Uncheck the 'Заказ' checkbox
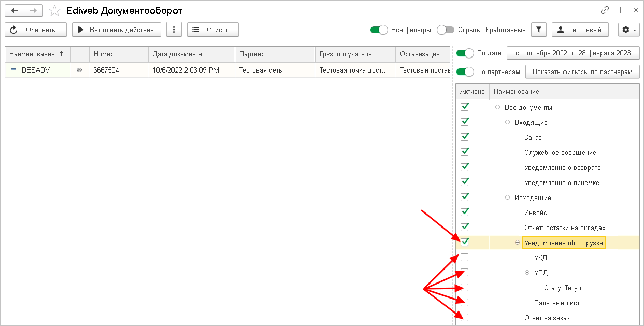This screenshot has width=644, height=326. pos(465,137)
